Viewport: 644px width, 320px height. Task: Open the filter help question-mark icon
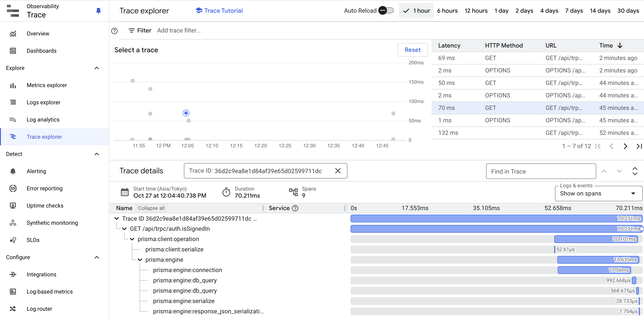click(x=114, y=31)
